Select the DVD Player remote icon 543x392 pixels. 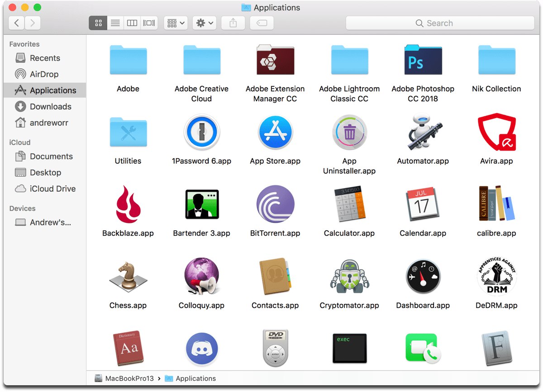point(275,348)
